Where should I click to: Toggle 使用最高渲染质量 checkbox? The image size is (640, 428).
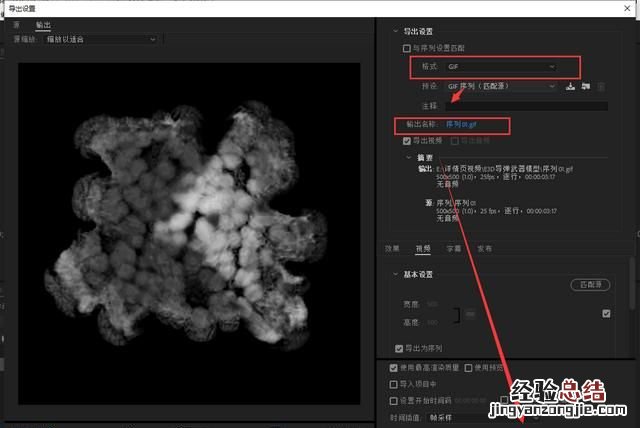click(x=393, y=368)
